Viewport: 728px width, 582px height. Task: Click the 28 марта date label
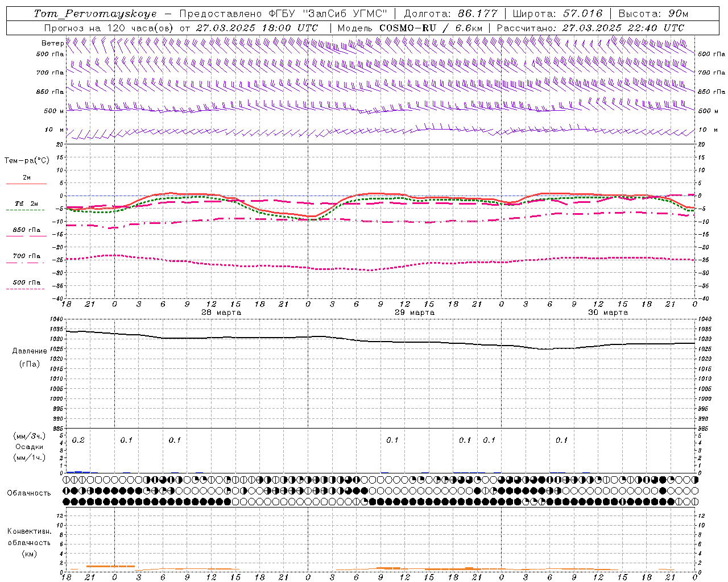221,313
